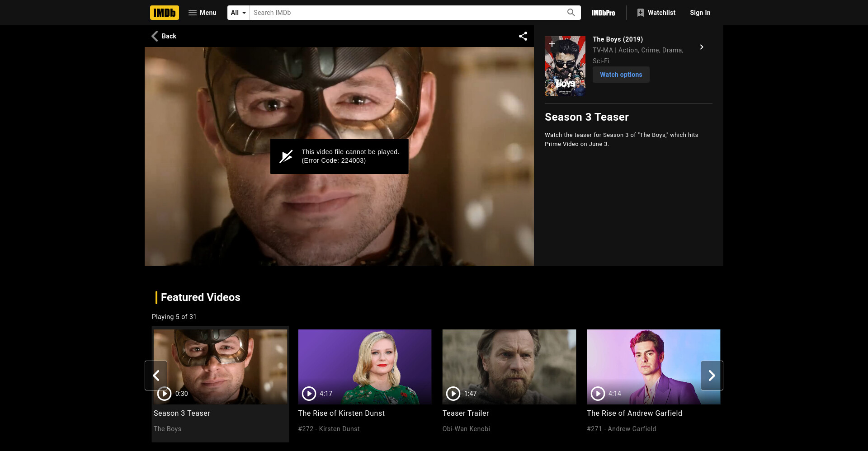Open The Rise of Andrew Garfield title
This screenshot has width=868, height=451.
[634, 413]
